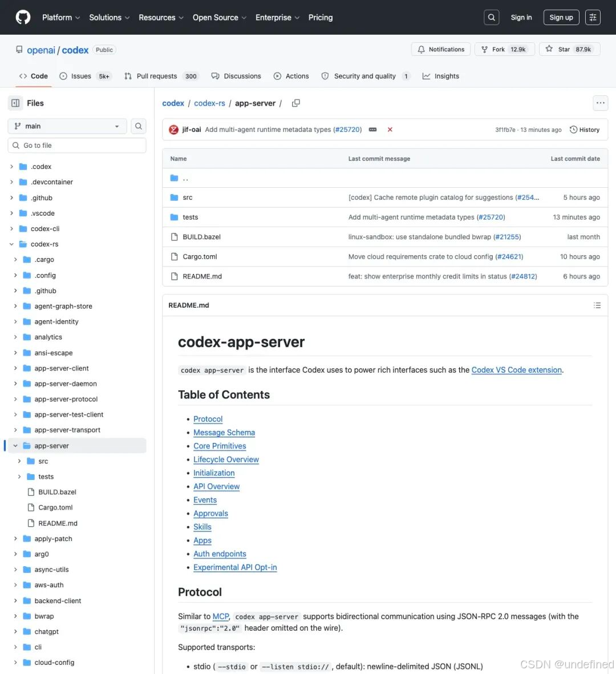616x674 pixels.
Task: Collapse the app-server folder chevron
Action: point(15,446)
